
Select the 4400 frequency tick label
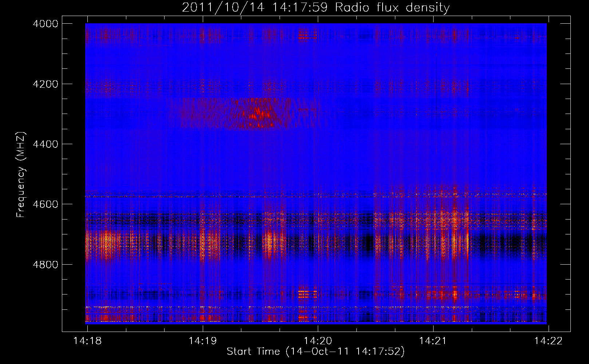tap(46, 144)
